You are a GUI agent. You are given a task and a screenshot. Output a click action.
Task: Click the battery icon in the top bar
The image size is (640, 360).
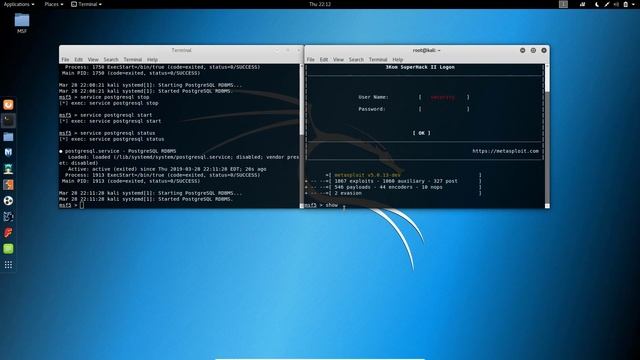tap(625, 4)
